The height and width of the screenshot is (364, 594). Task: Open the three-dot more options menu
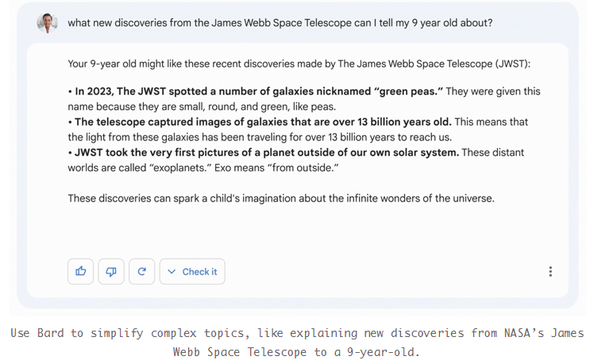coord(550,271)
